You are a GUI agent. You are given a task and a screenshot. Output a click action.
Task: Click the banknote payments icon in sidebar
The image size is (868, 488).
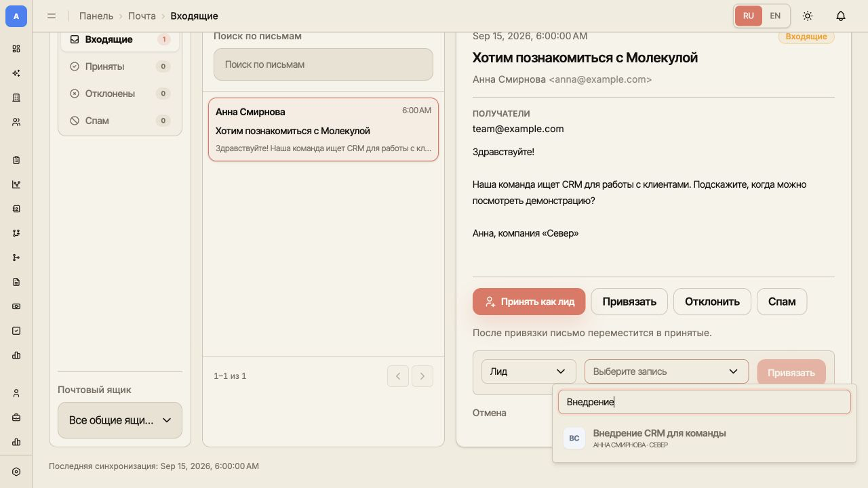(16, 306)
